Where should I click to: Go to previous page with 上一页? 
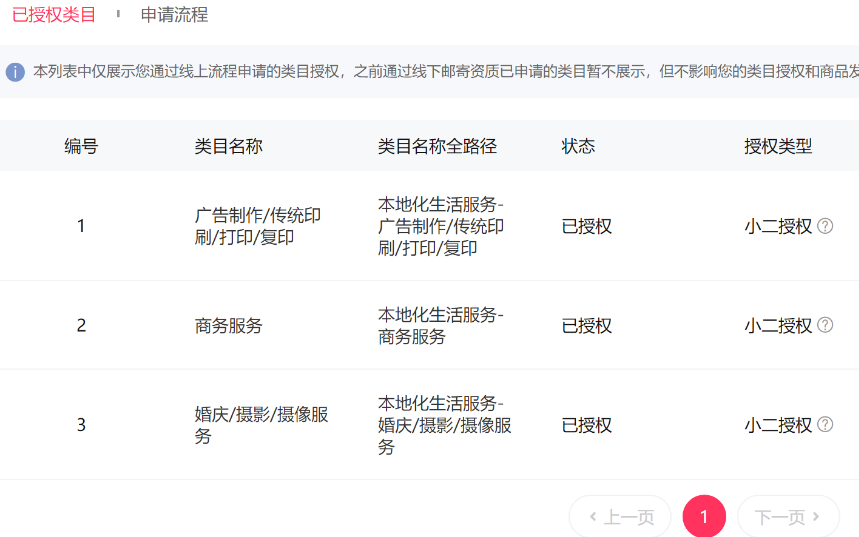point(620,517)
